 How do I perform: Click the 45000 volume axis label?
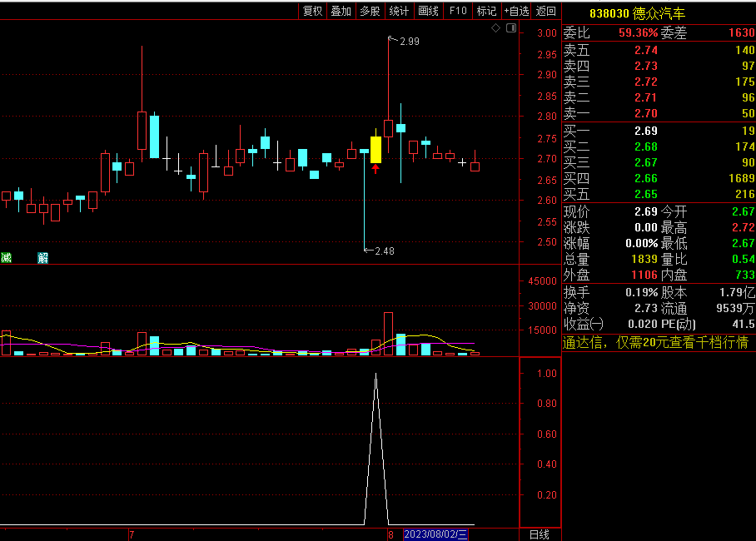(x=542, y=281)
